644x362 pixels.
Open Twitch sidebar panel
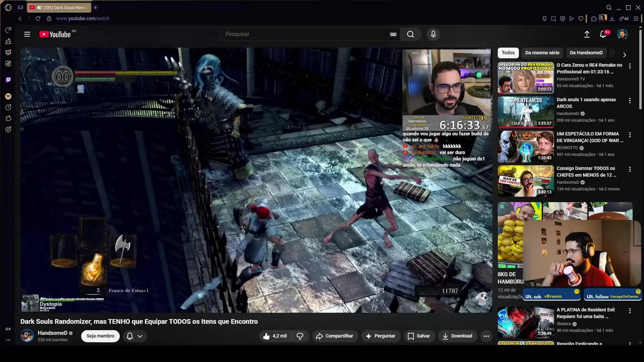[8, 79]
